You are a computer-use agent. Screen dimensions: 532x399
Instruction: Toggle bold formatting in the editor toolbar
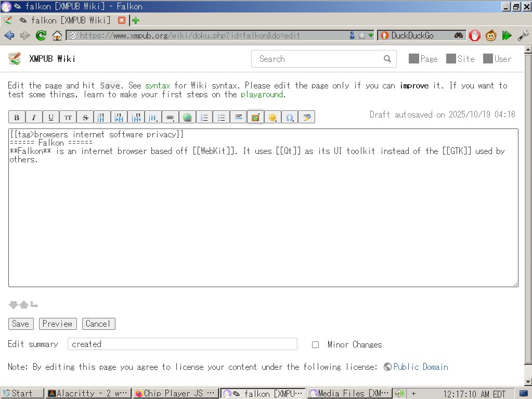16,117
